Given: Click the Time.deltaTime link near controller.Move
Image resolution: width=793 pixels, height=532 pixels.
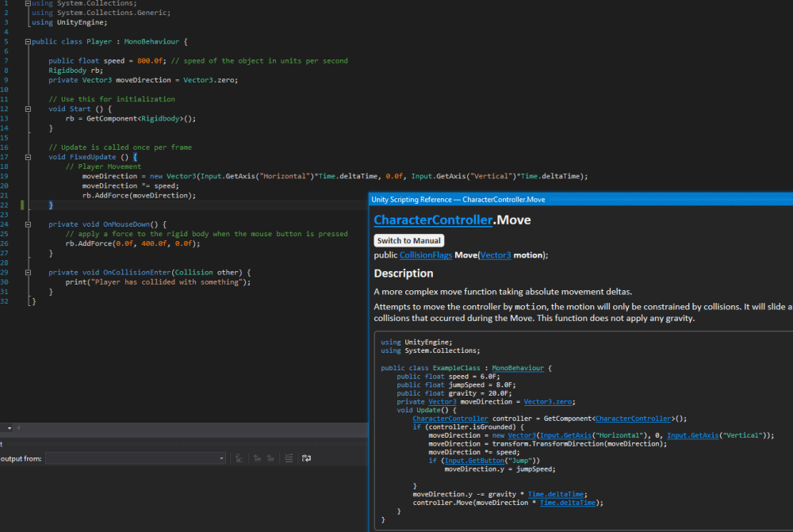Looking at the screenshot, I should click(568, 503).
